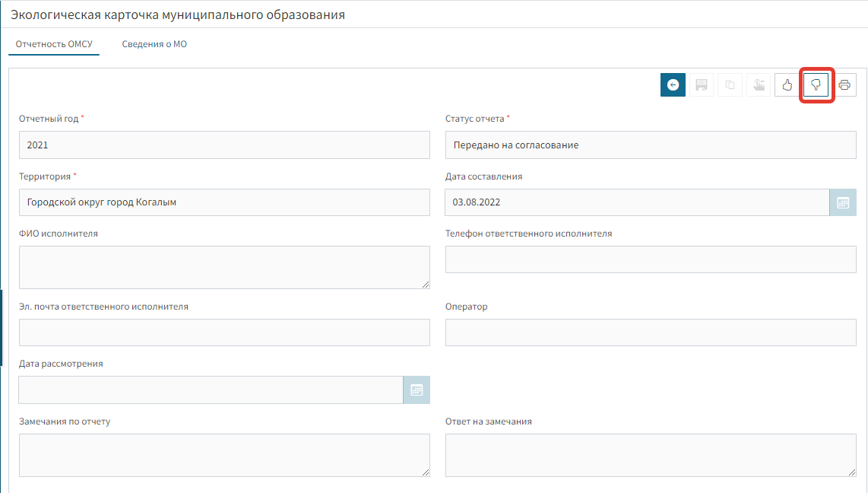The width and height of the screenshot is (868, 493).
Task: Print the report using printer icon
Action: pyautogui.click(x=844, y=85)
